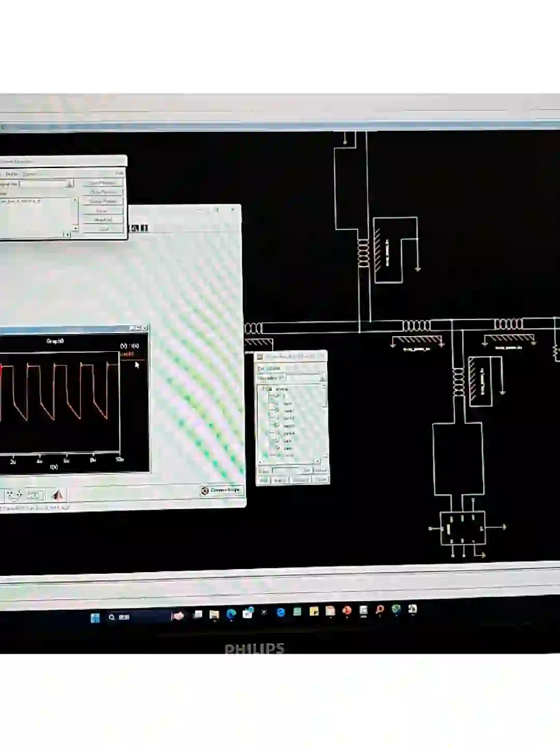Click the CosmosScope button in the scope window
Screen dimensions: 560x747
[222, 490]
